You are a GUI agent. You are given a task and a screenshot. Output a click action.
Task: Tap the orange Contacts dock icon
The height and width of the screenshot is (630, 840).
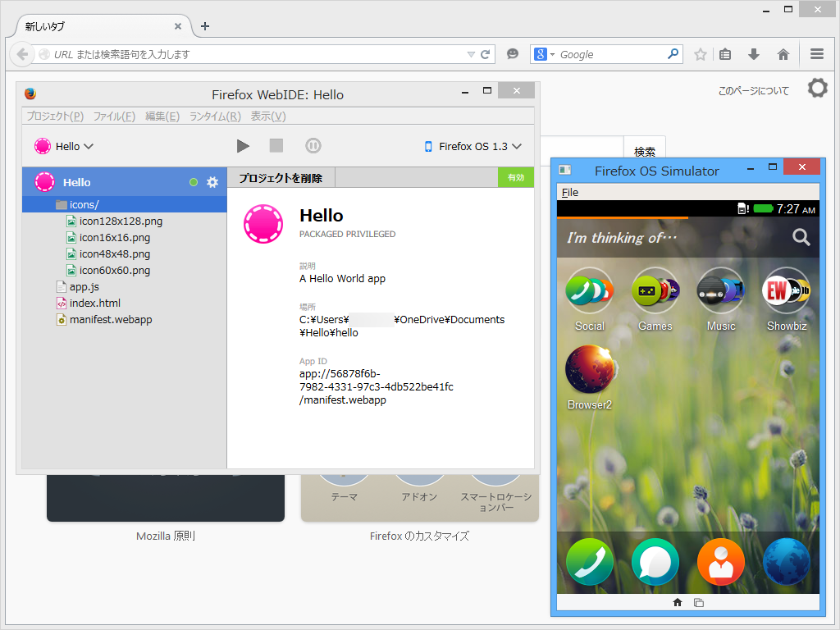coord(720,562)
